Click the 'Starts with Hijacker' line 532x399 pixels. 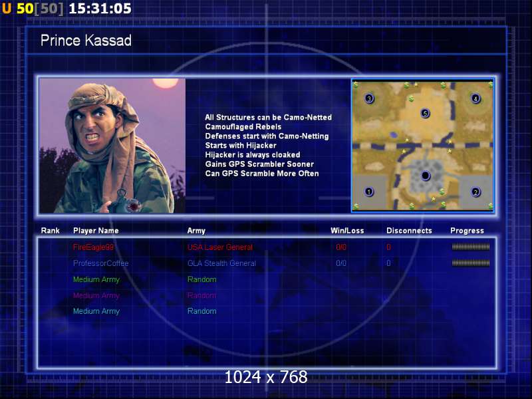[x=241, y=146]
